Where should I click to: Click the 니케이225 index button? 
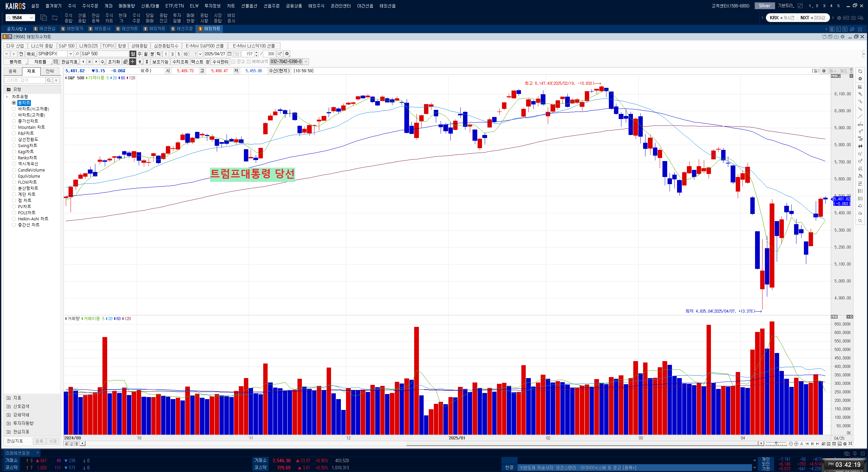pos(89,46)
